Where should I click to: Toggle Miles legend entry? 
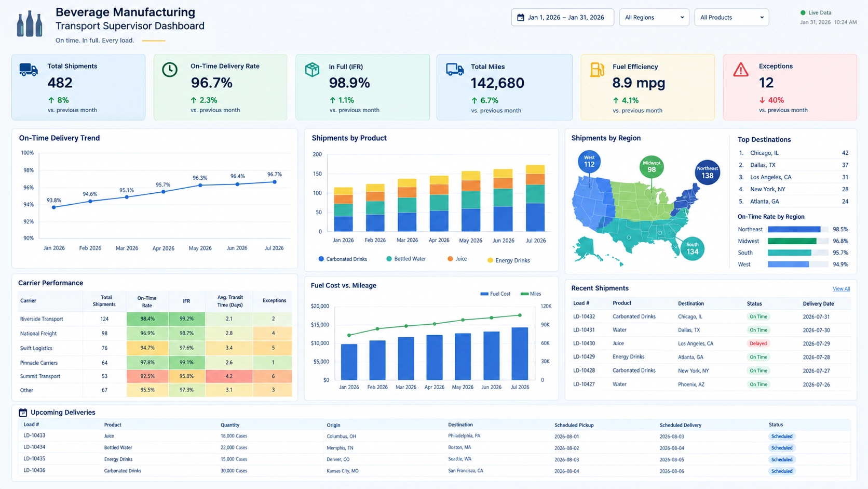point(531,294)
